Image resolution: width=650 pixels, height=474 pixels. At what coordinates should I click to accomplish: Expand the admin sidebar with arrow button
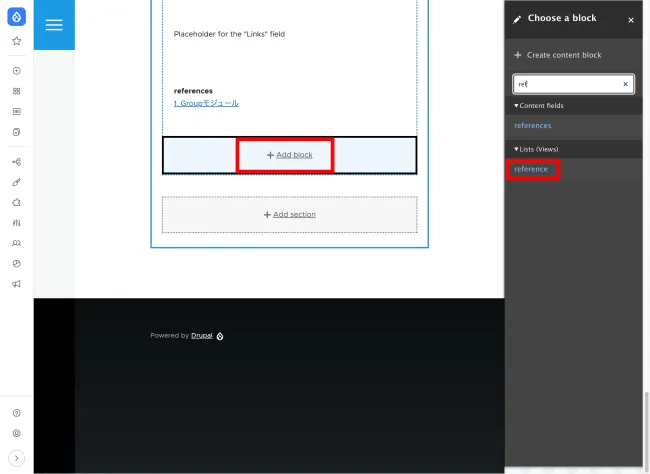(16, 457)
